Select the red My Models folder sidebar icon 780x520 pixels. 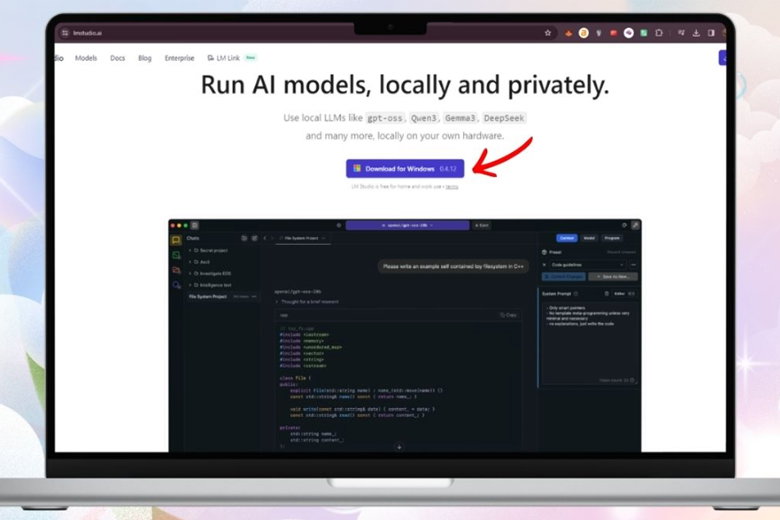[176, 270]
